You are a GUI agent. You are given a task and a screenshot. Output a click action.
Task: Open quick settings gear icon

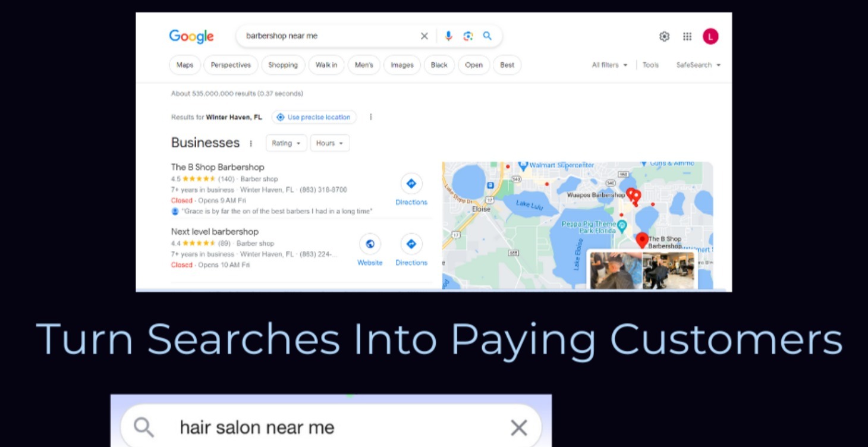coord(665,36)
